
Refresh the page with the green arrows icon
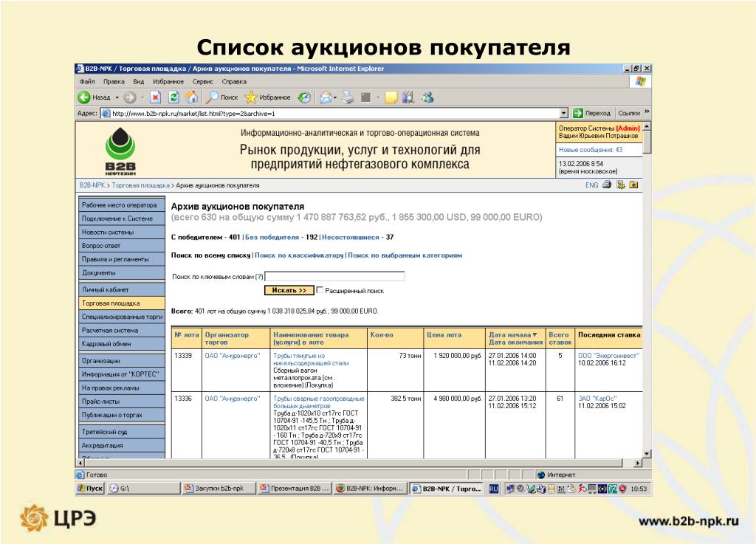(173, 97)
